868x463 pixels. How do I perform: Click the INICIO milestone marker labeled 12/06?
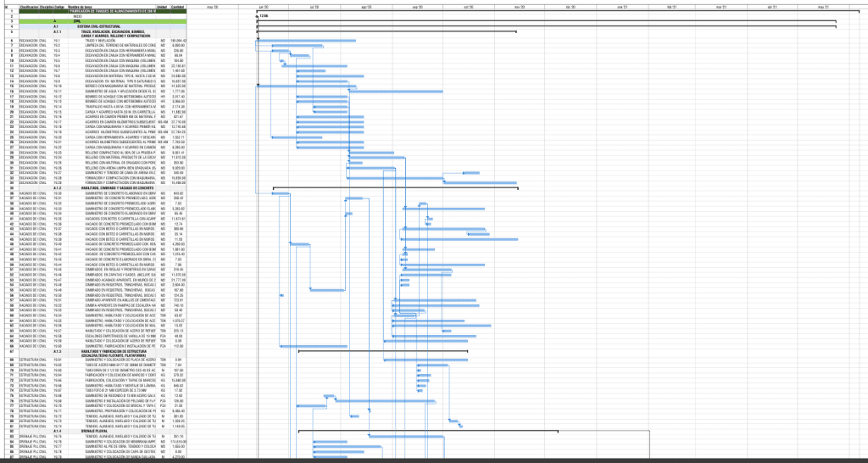point(256,15)
